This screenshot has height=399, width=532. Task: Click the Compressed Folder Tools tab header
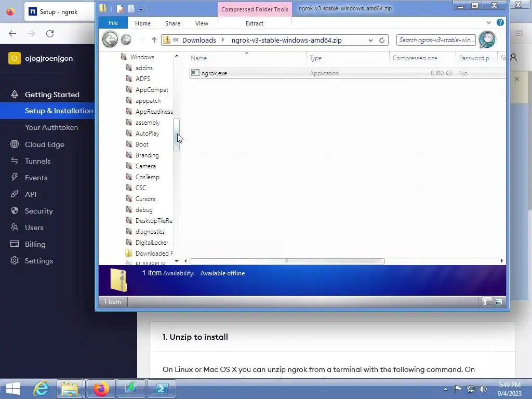tap(255, 9)
